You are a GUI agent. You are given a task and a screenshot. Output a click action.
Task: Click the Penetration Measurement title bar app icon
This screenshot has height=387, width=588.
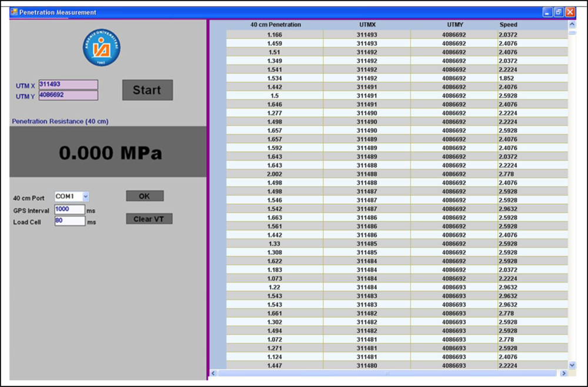tap(14, 12)
